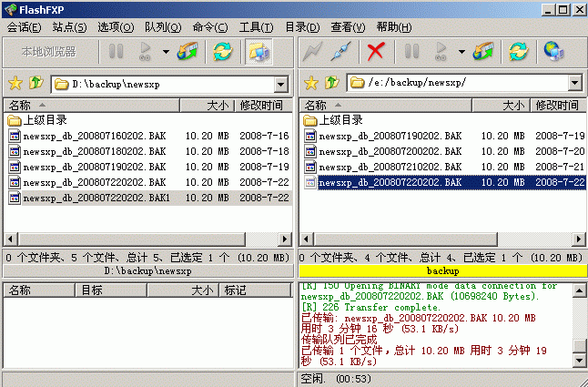Click the red X abort icon

tap(376, 51)
